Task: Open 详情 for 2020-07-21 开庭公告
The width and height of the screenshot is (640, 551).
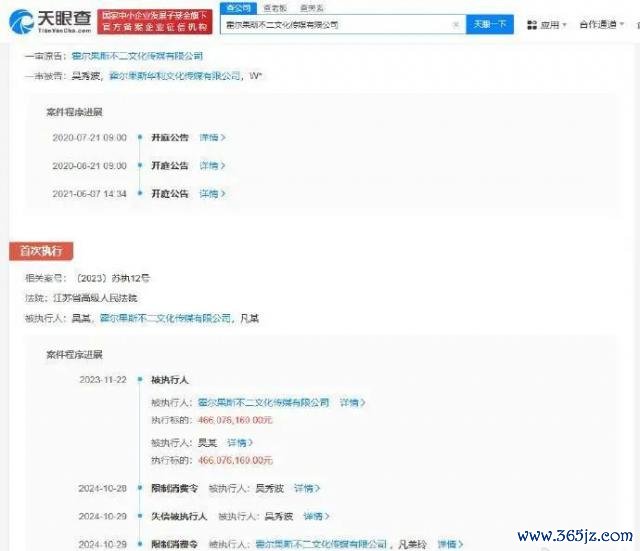Action: pyautogui.click(x=212, y=138)
